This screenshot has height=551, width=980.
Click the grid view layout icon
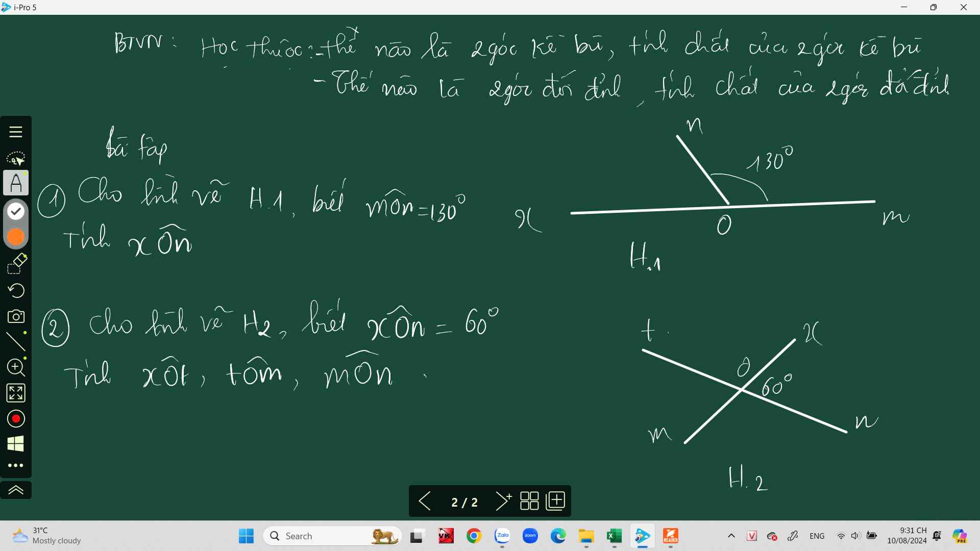(x=530, y=501)
